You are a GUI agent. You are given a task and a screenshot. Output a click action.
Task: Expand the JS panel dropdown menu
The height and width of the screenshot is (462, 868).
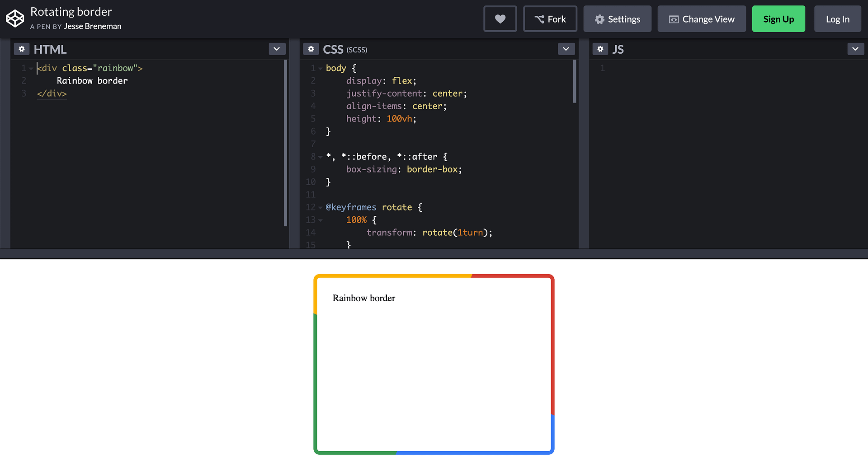point(855,49)
